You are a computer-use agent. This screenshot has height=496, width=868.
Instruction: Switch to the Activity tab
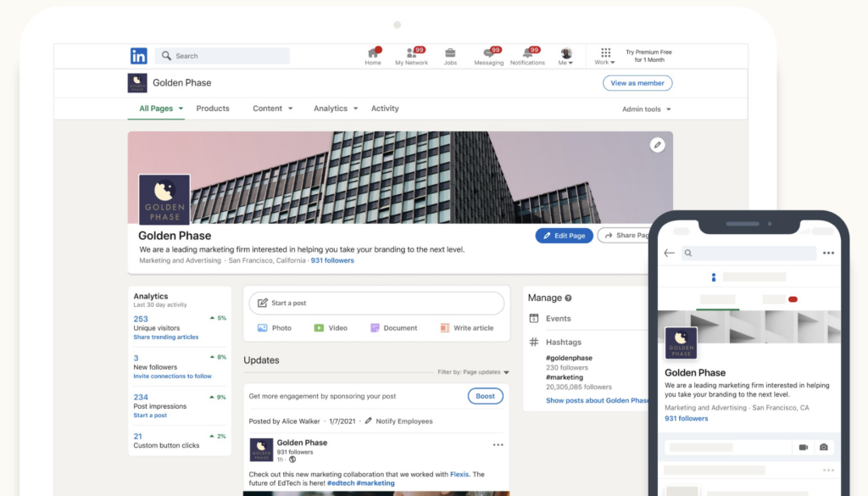tap(385, 109)
